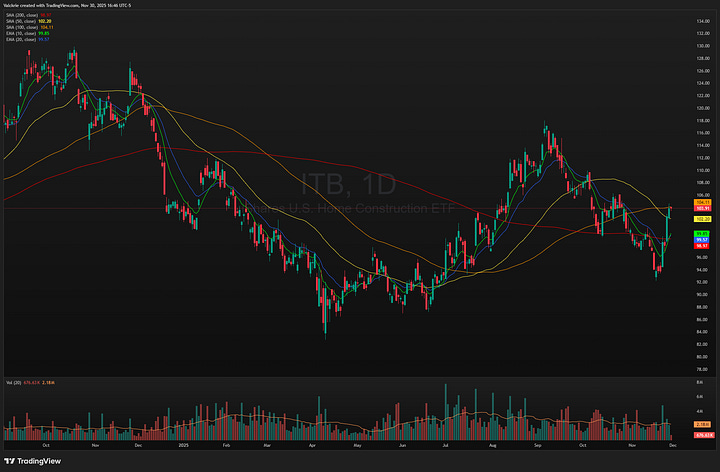Click the Jun label on the time axis
The width and height of the screenshot is (720, 472).
(x=402, y=445)
